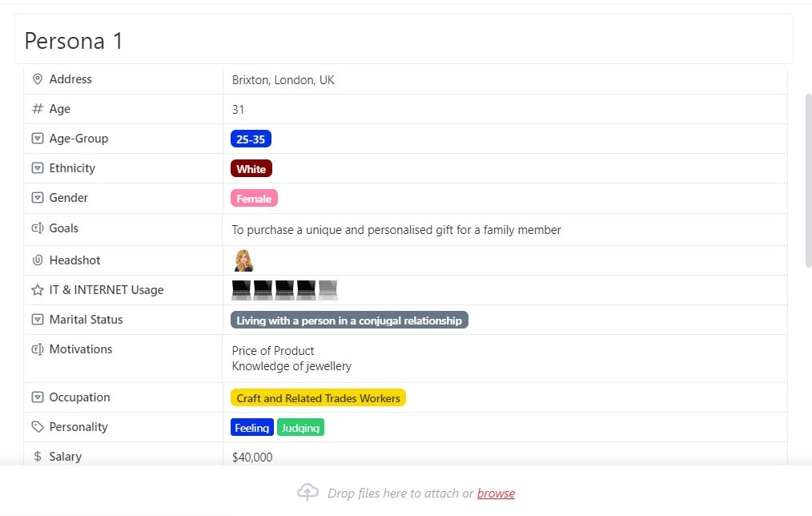Click the Brixton, London, UK address value
This screenshot has height=516, width=812.
tap(283, 79)
